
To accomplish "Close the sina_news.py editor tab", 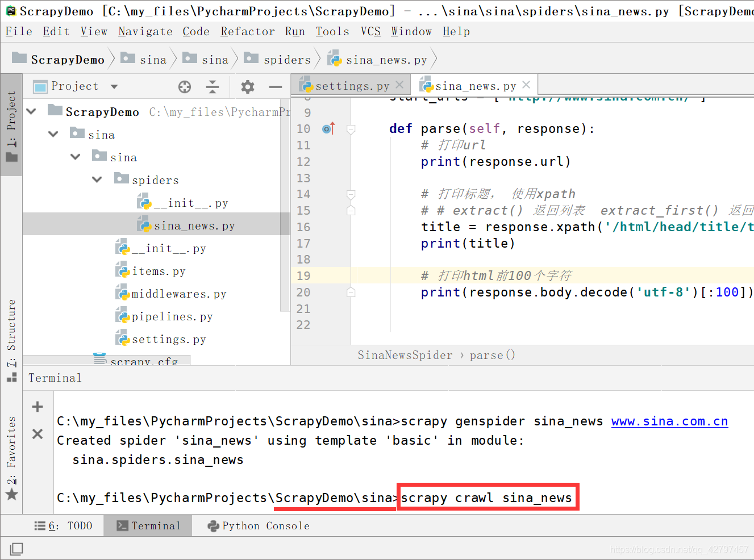I will (526, 85).
